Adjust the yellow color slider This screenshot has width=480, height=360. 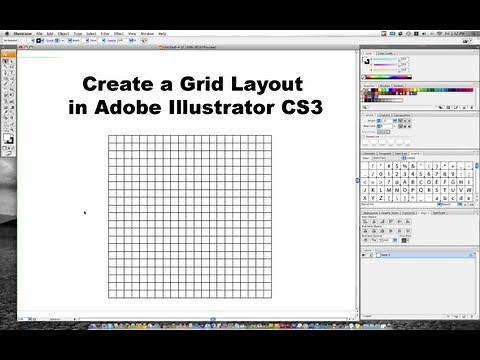point(386,70)
